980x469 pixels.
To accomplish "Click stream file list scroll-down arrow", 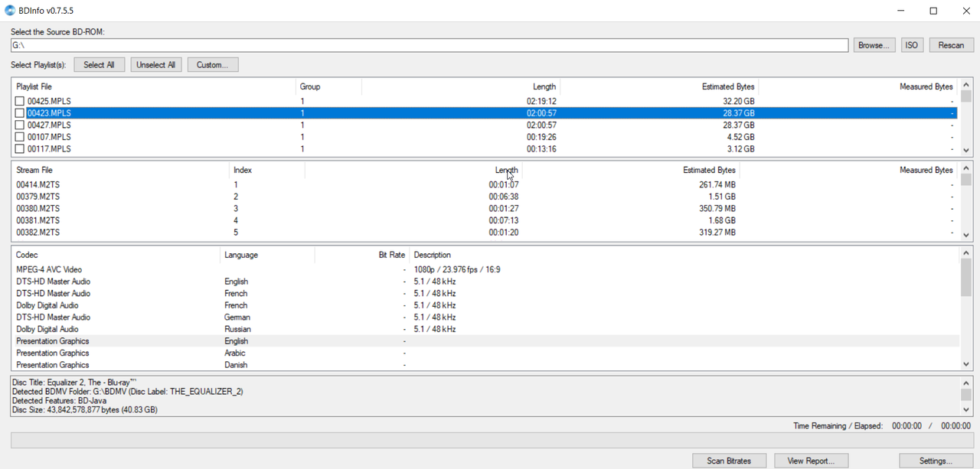I will (x=965, y=235).
